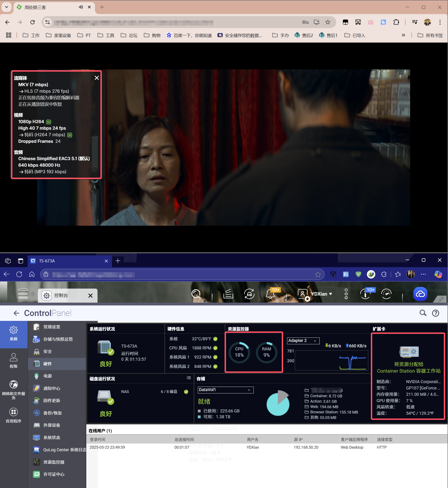The width and height of the screenshot is (448, 488).
Task: Open QTS external devices icon
Action: 249,294
